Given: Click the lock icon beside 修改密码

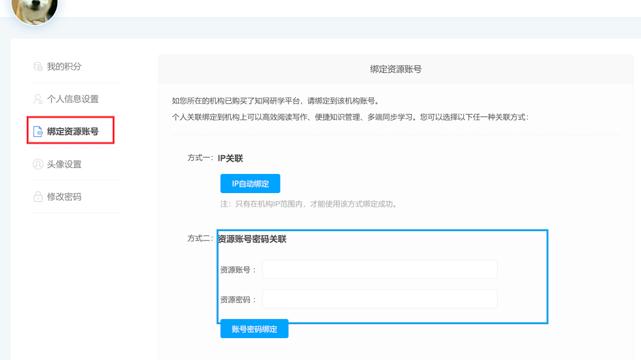Looking at the screenshot, I should 38,197.
